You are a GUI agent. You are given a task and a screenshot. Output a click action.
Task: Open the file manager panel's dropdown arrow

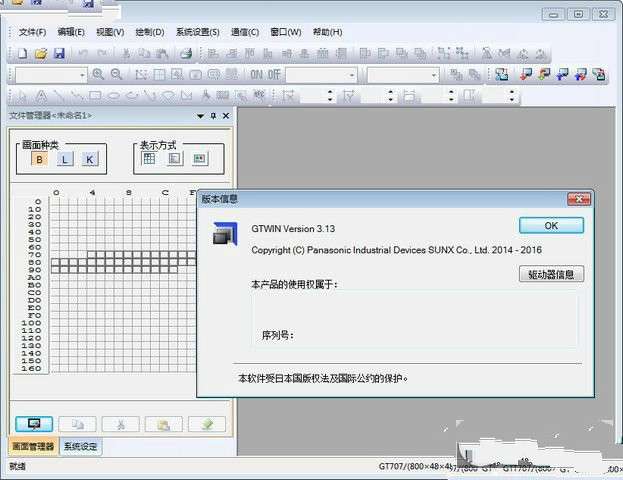click(200, 116)
